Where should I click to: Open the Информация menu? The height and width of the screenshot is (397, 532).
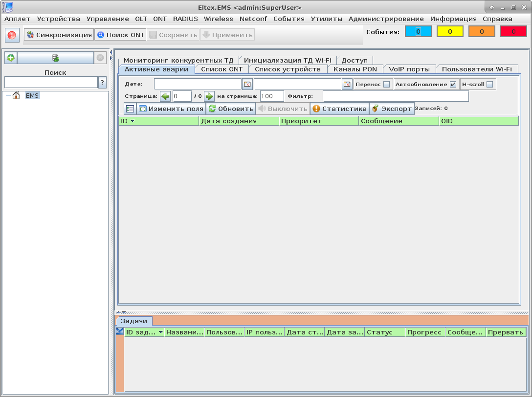coord(453,19)
